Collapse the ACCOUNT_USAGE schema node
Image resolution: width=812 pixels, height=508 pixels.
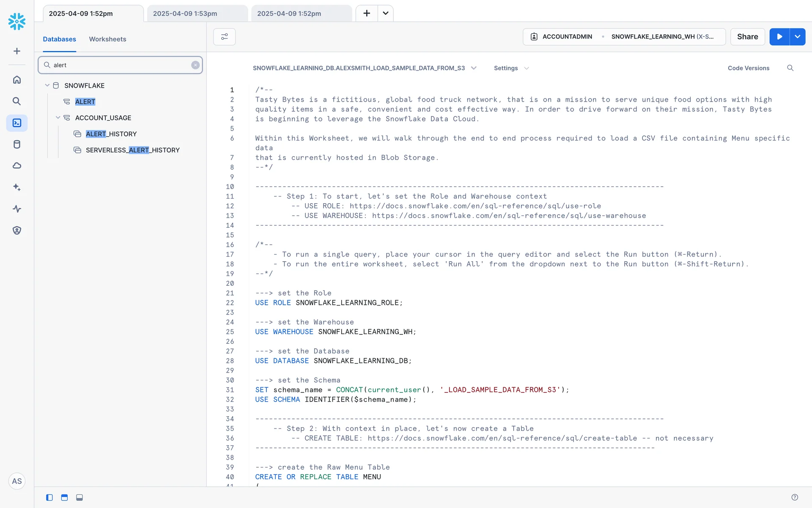pyautogui.click(x=58, y=118)
